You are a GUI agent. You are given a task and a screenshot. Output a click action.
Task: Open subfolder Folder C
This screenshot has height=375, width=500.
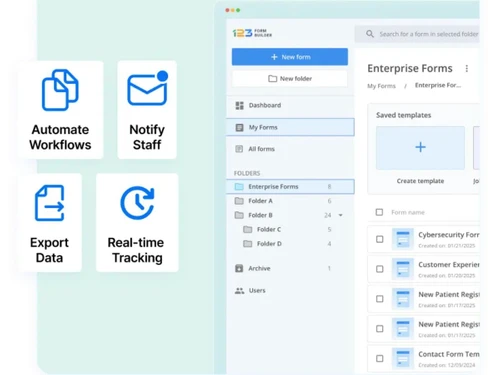tap(290, 229)
